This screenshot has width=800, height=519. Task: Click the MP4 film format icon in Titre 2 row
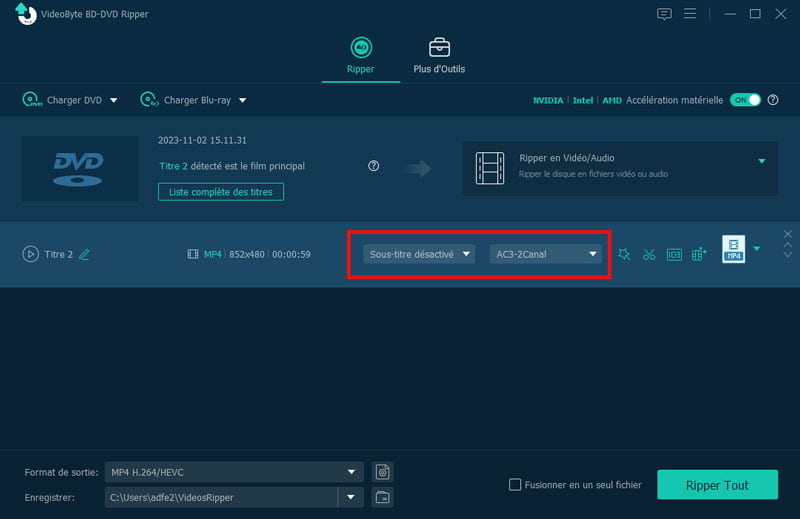(x=192, y=254)
